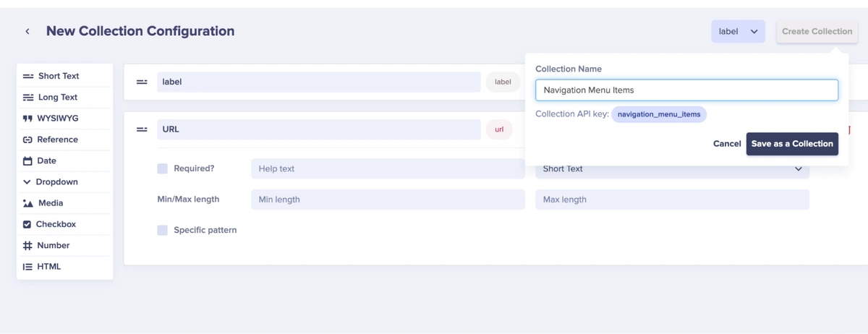Choose the Reference link icon
The width and height of the screenshot is (868, 334).
click(x=28, y=140)
